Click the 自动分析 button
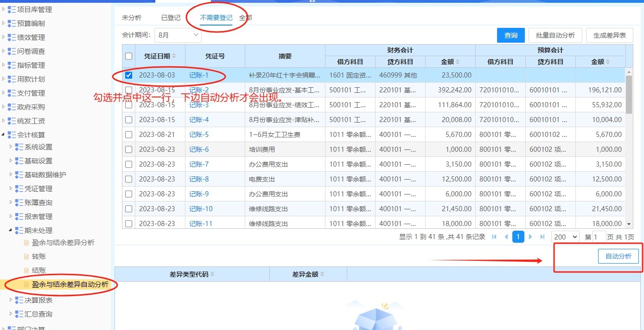Image resolution: width=644 pixels, height=330 pixels. click(618, 256)
